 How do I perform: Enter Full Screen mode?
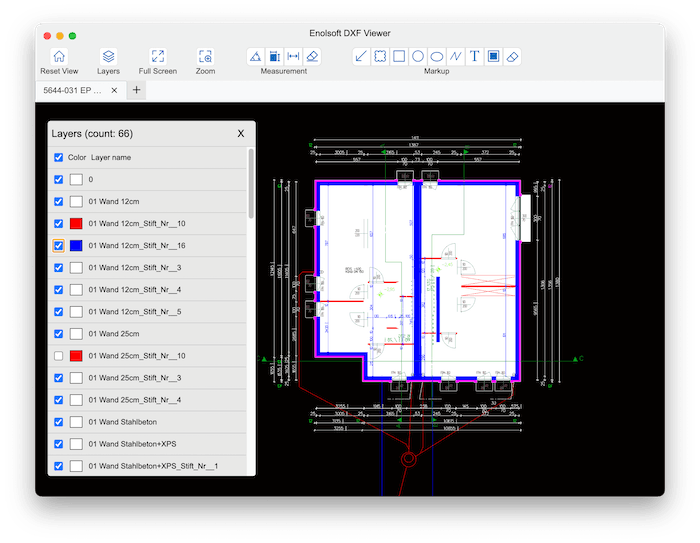(x=158, y=57)
